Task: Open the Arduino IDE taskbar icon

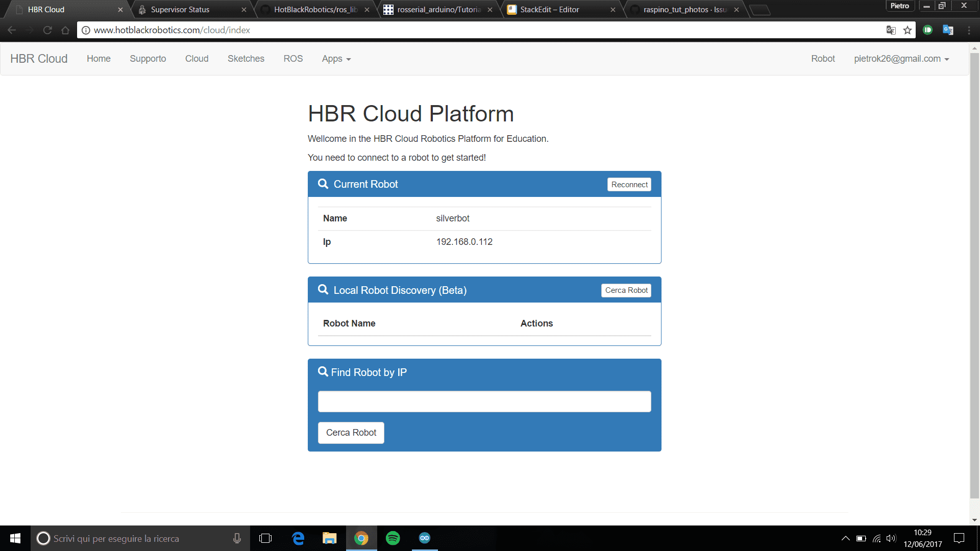Action: [x=424, y=538]
